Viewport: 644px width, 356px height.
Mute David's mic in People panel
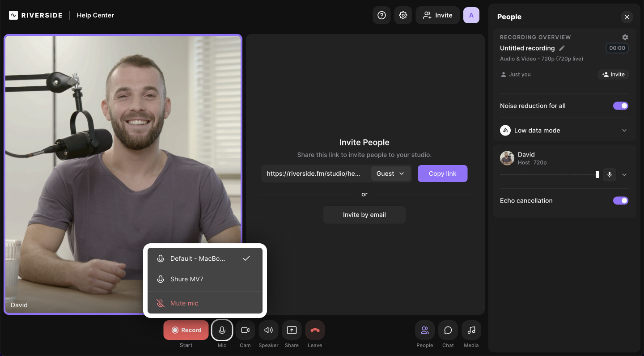click(609, 174)
